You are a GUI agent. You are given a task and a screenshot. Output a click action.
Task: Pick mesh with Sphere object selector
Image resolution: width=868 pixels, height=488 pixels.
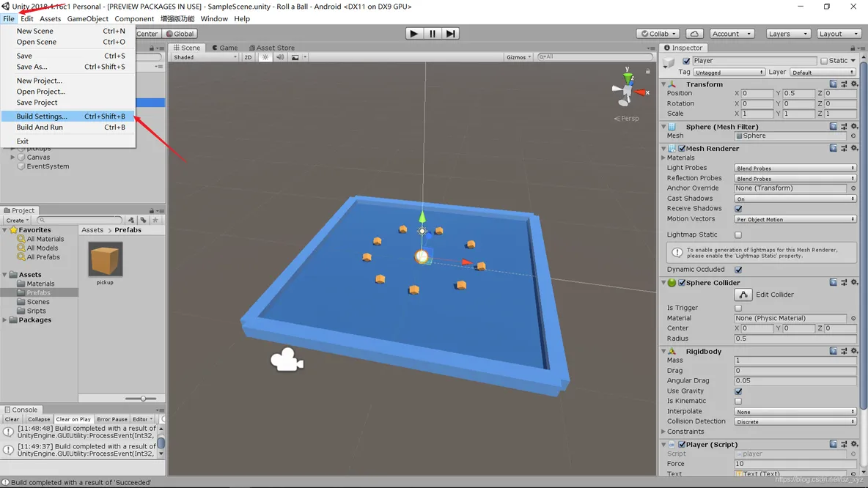pos(853,136)
